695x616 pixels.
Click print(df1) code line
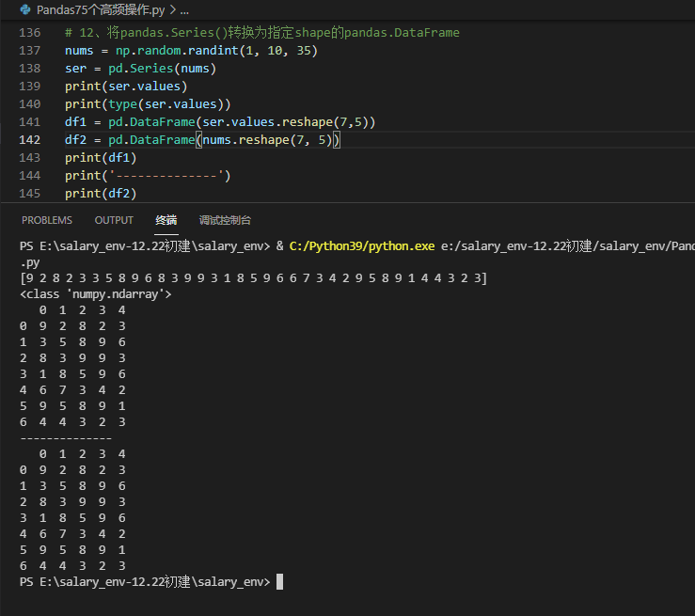point(101,158)
